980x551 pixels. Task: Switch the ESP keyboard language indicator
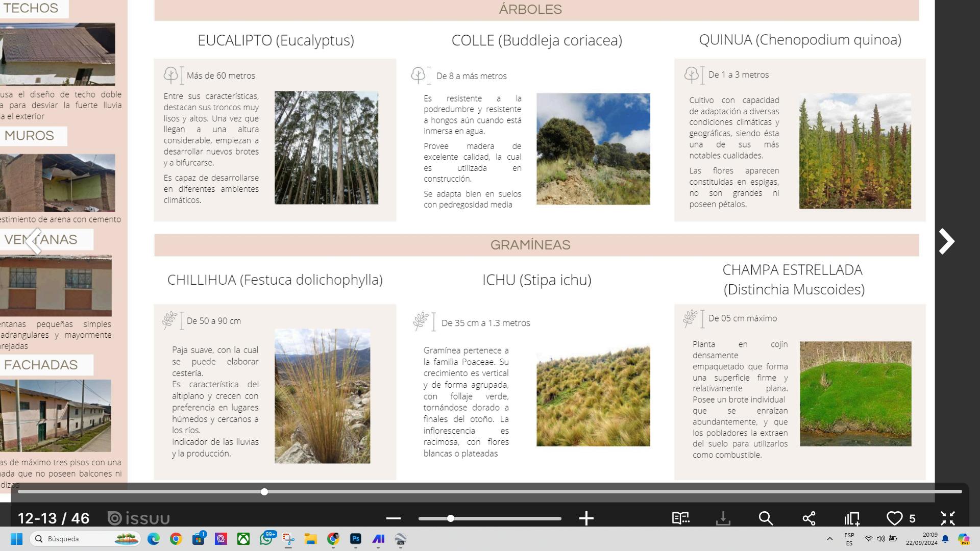point(849,539)
